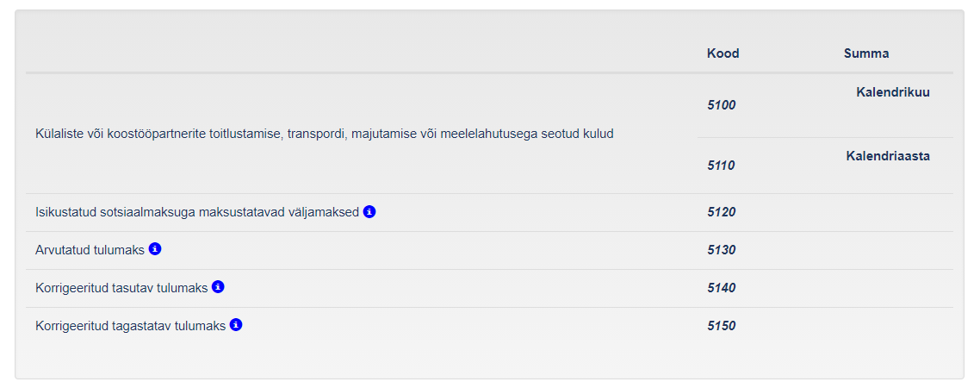Click info icon beside Arvutatud tulumaks
Viewport: 980px width, 388px height.
155,249
